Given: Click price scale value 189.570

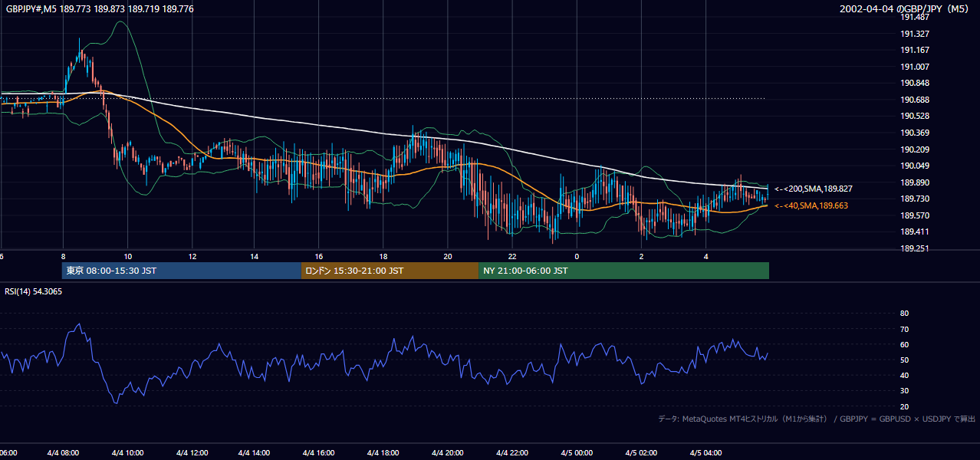Looking at the screenshot, I should (x=914, y=215).
